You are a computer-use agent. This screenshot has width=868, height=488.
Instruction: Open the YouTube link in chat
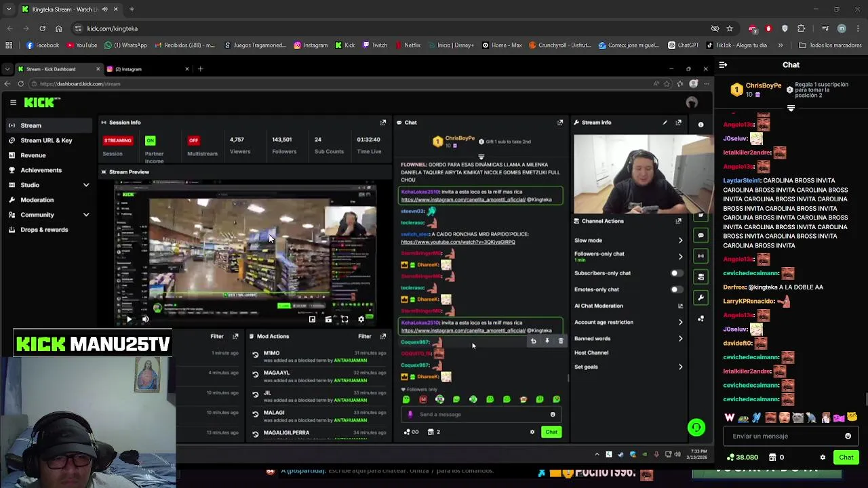[458, 242]
